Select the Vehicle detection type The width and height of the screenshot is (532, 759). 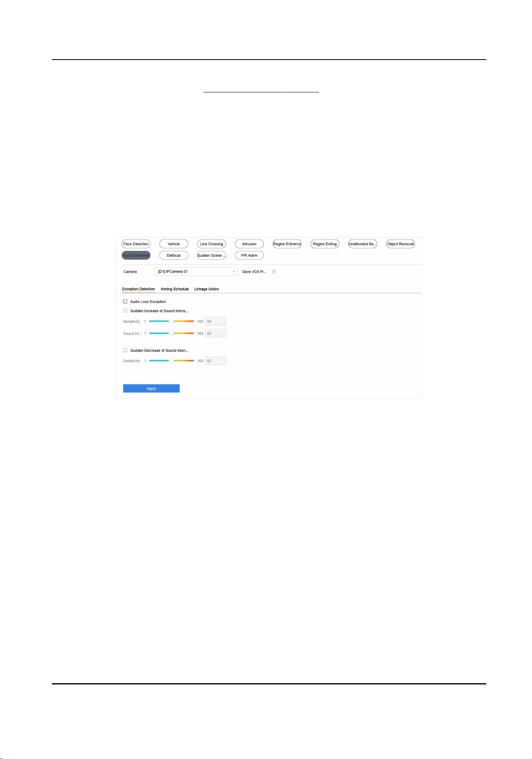coord(174,244)
